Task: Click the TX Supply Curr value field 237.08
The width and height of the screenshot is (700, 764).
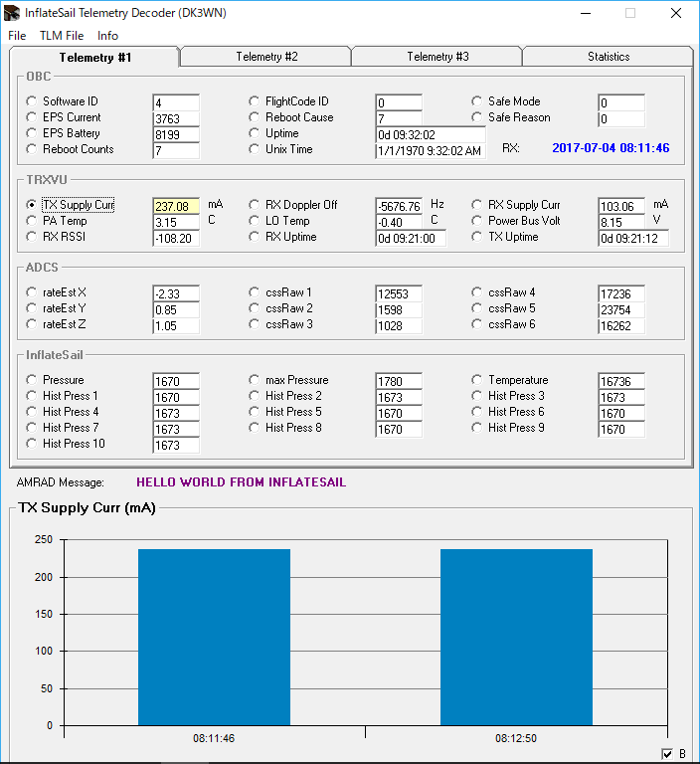Action: point(176,206)
